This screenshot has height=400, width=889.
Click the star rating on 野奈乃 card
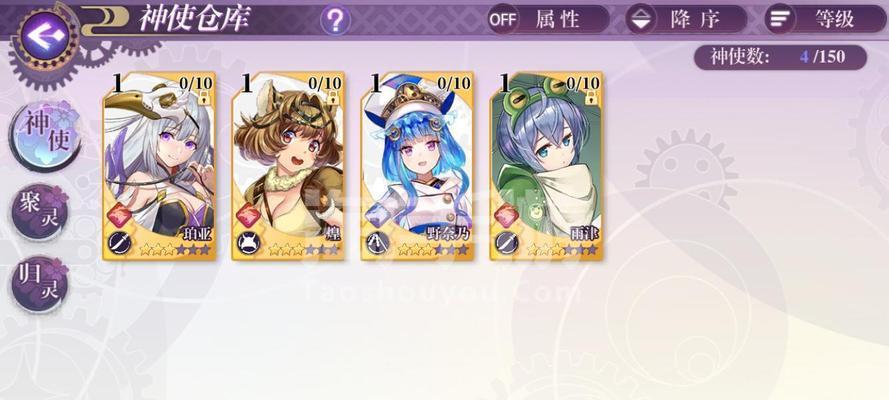coord(433,249)
